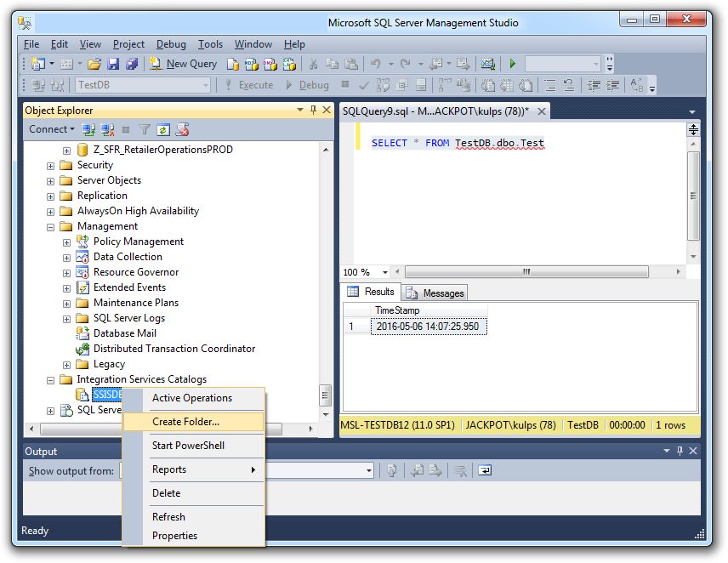Open file with the folder toolbar icon
The image size is (728, 563).
pyautogui.click(x=94, y=64)
